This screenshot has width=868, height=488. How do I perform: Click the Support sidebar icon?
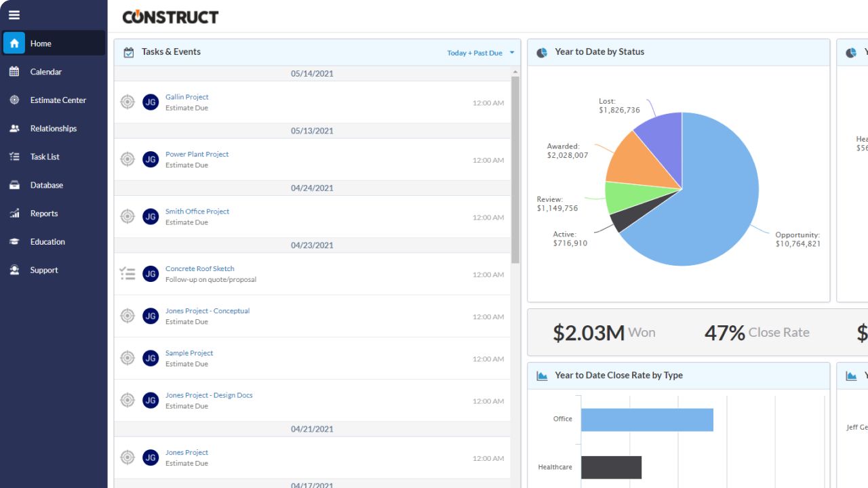tap(14, 270)
